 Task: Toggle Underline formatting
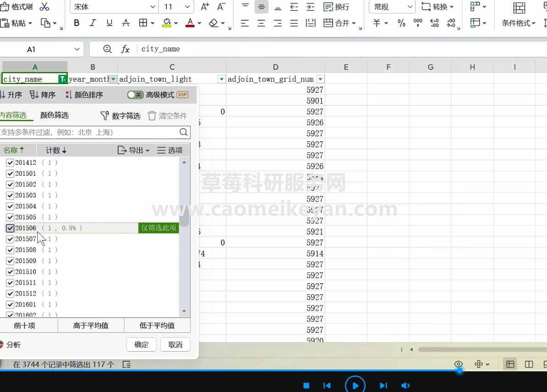pos(109,23)
